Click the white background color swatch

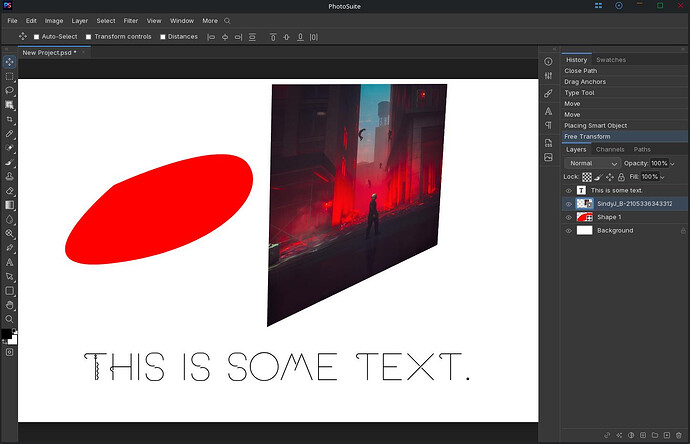pos(14,341)
